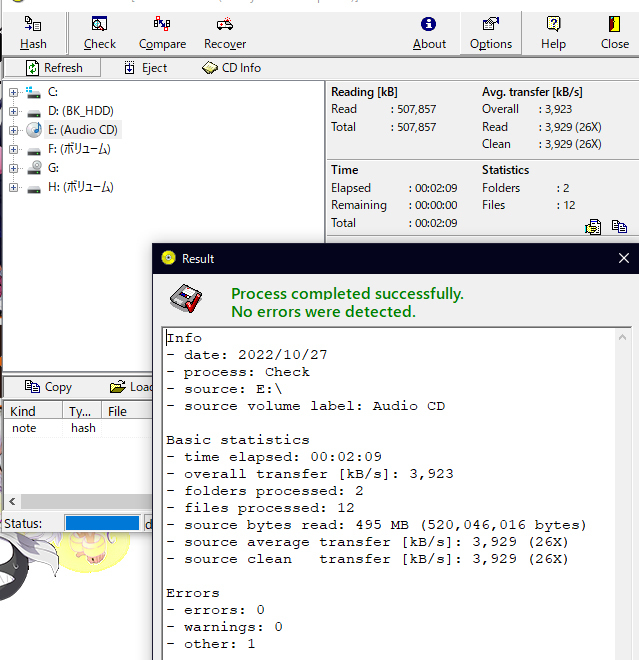Click the Hash toolbar icon
Image resolution: width=639 pixels, height=660 pixels.
pos(33,33)
